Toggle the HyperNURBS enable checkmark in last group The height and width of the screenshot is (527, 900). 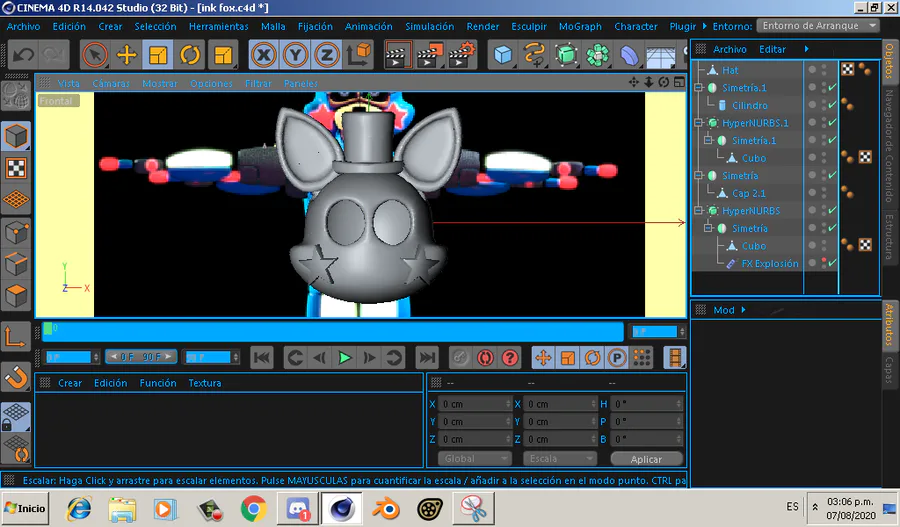pos(832,210)
